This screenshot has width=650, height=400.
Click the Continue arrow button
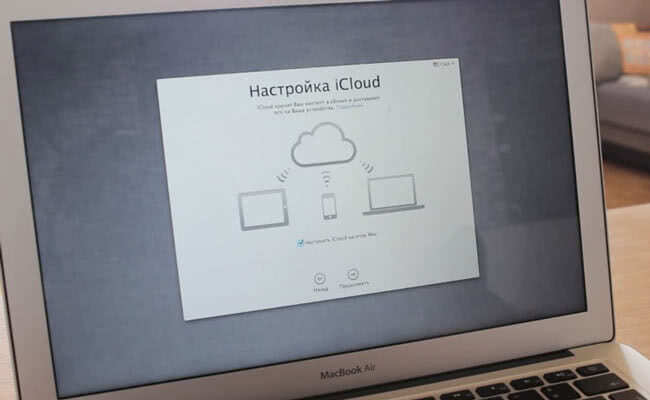(x=353, y=274)
